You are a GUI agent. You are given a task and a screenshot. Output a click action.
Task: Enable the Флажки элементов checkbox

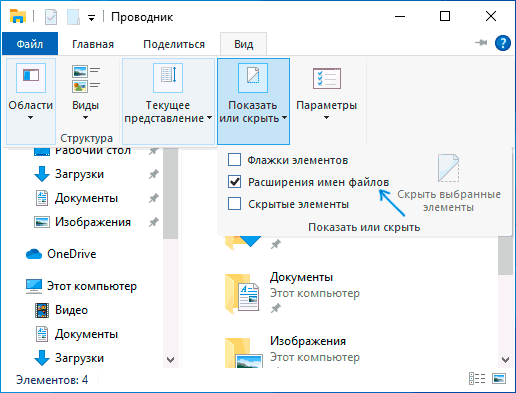pos(234,160)
